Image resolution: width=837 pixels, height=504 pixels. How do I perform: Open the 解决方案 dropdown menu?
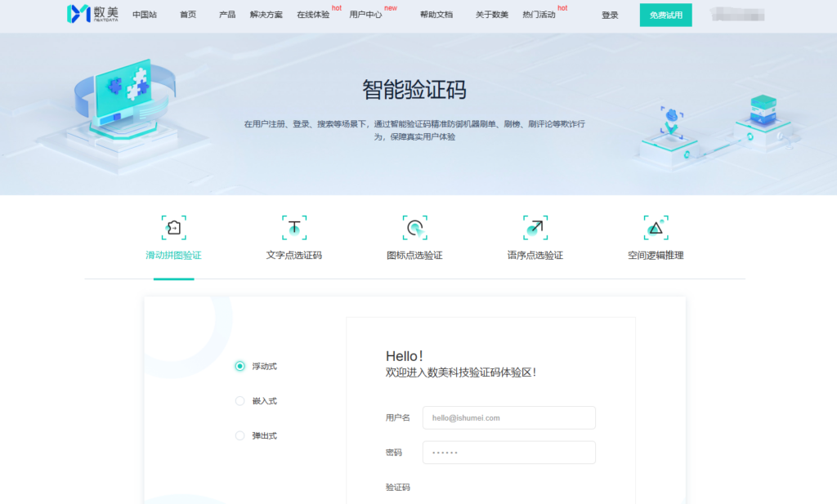[266, 14]
